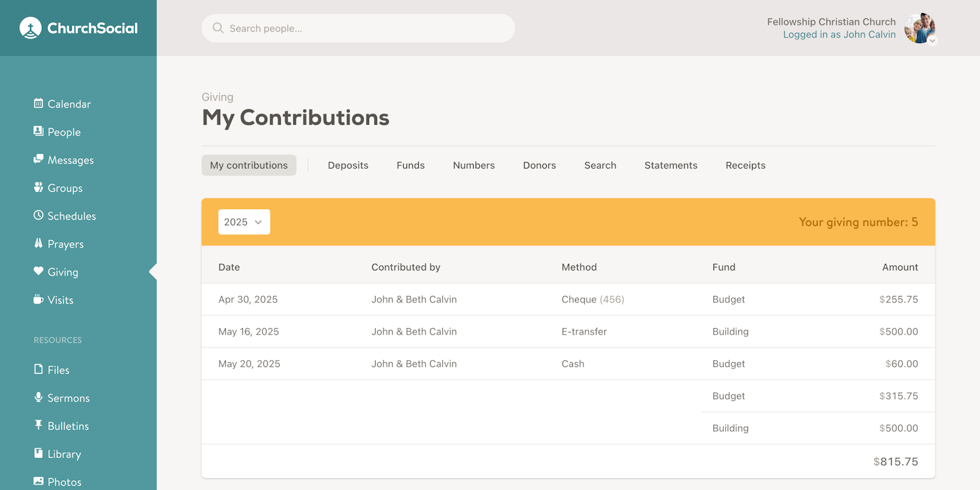Open the Receipts section
The height and width of the screenshot is (490, 980).
click(745, 165)
